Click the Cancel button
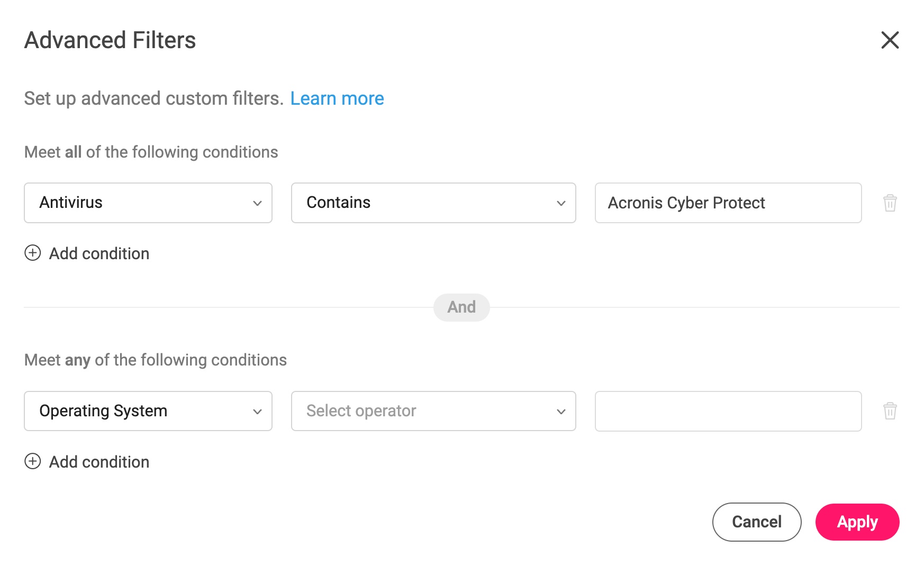Screen dimensions: 924x566 (757, 522)
